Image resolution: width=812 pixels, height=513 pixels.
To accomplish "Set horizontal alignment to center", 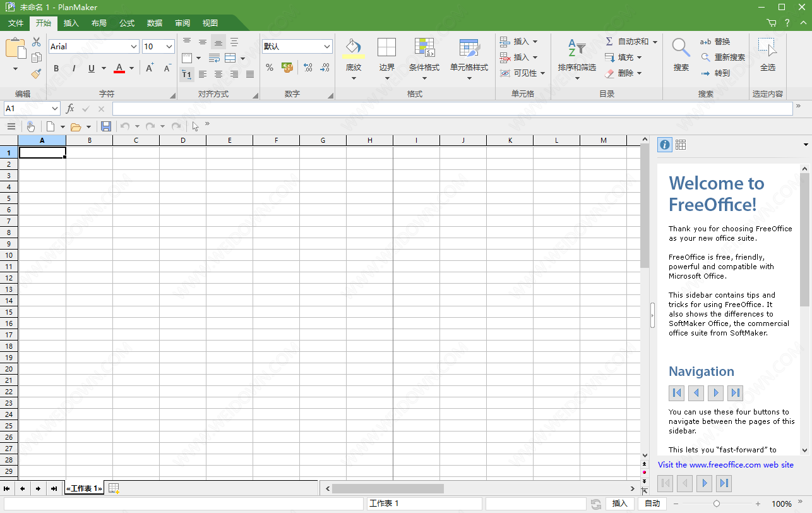I will coord(218,75).
